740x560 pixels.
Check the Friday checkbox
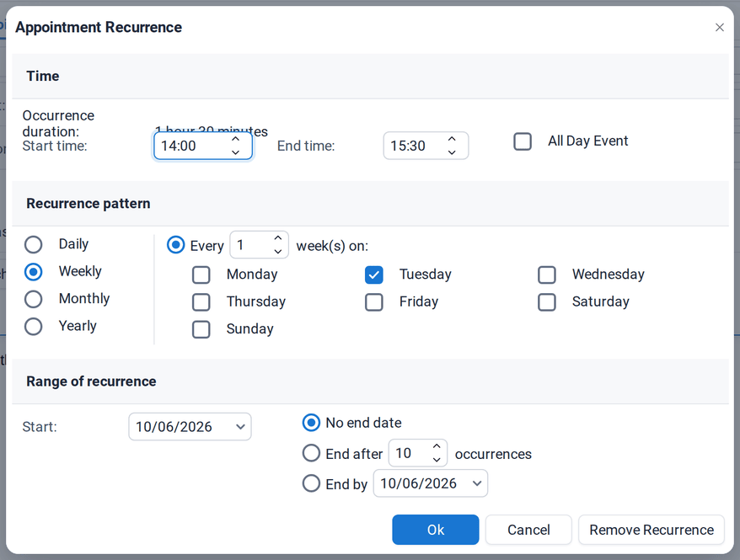tap(373, 302)
